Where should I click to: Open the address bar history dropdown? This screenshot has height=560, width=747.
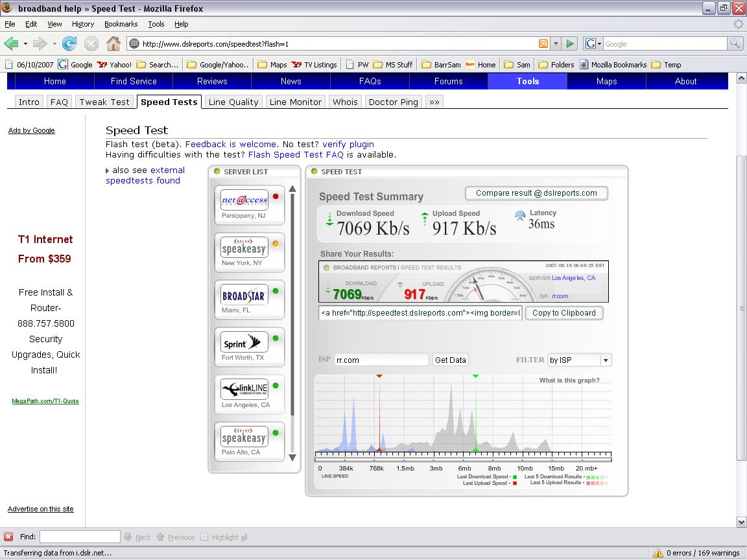click(x=556, y=44)
